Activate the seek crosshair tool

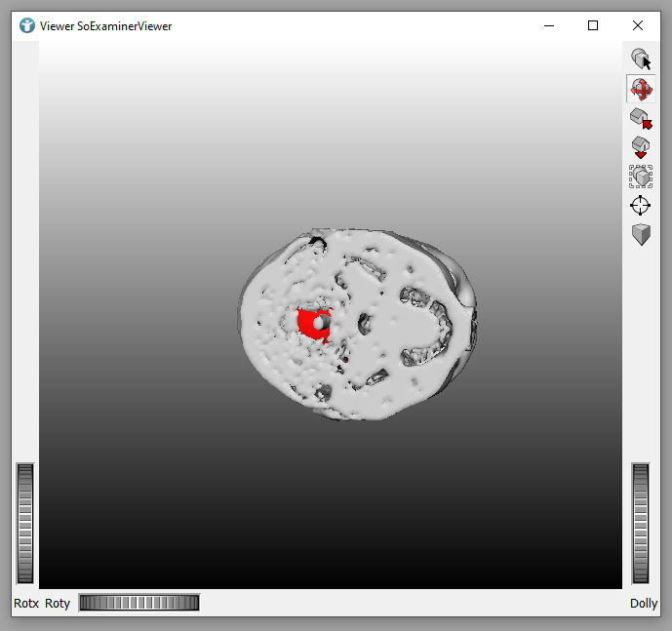pos(641,206)
